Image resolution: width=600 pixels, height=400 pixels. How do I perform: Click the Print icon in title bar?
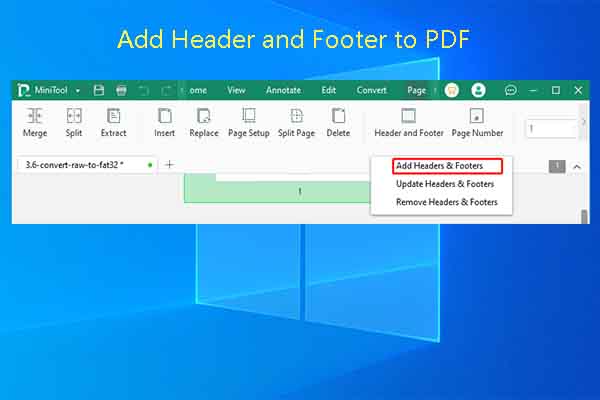tap(121, 90)
